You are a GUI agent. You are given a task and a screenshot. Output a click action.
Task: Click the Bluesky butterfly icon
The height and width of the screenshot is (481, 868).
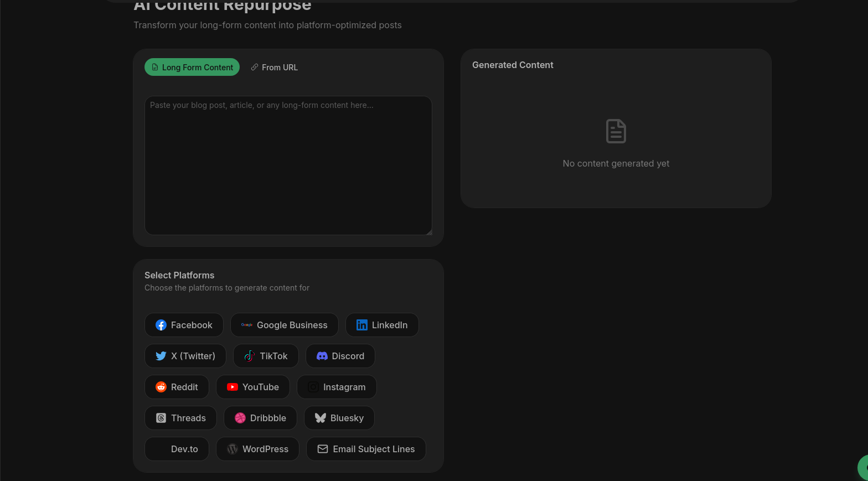coord(321,418)
